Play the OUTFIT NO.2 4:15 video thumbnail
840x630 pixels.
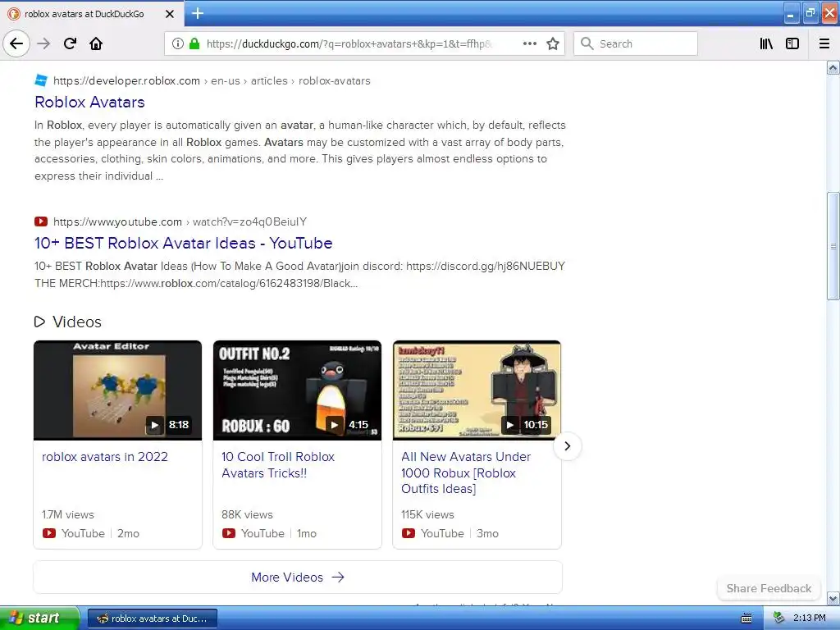tap(297, 390)
